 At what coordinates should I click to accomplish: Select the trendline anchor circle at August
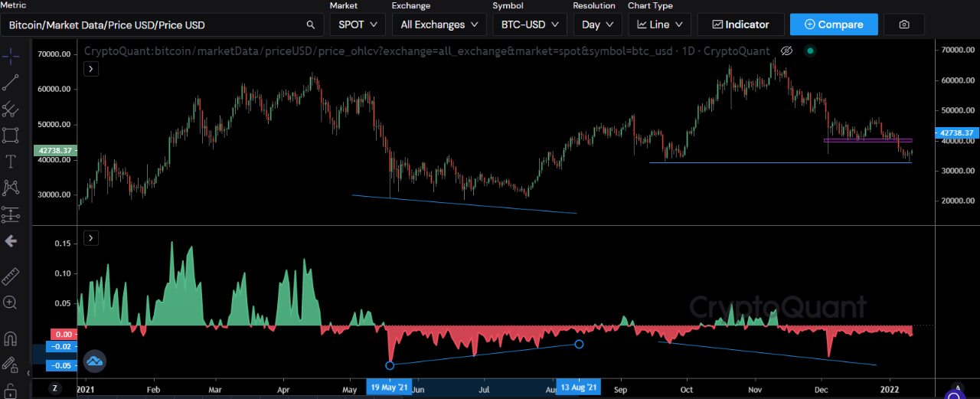[579, 344]
